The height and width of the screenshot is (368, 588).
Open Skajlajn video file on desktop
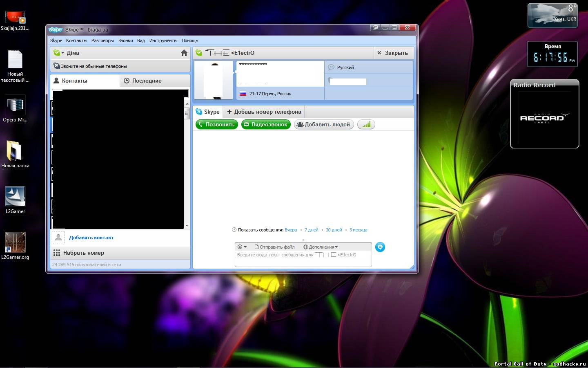click(15, 20)
